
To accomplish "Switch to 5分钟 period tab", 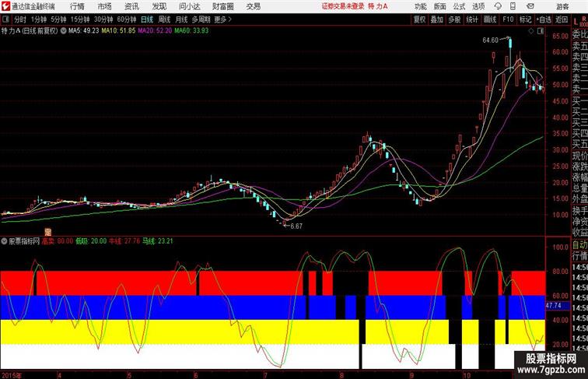I will tap(58, 19).
